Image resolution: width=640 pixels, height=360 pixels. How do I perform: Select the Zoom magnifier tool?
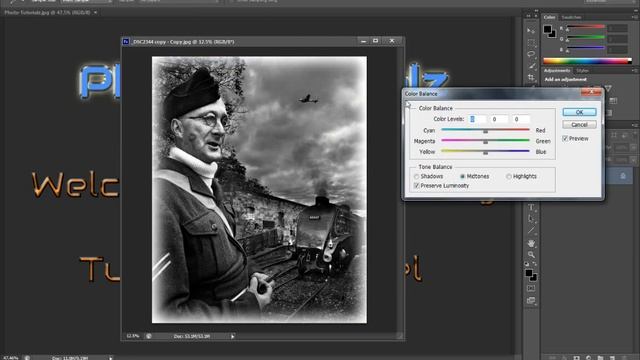tap(531, 255)
